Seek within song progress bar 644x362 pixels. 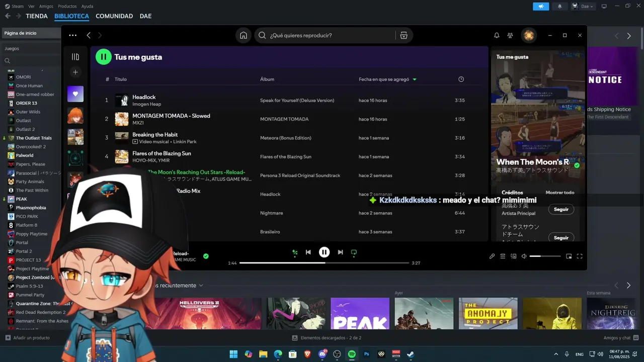(324, 263)
